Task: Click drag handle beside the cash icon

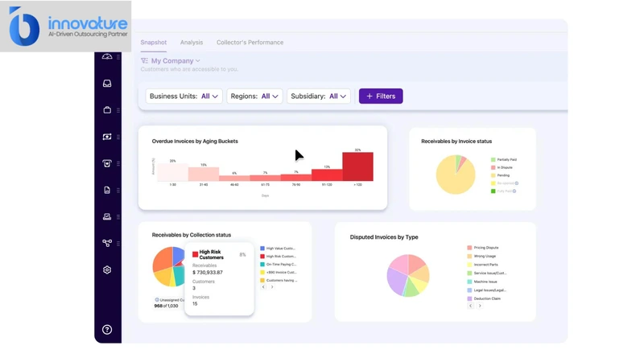Action: click(118, 137)
